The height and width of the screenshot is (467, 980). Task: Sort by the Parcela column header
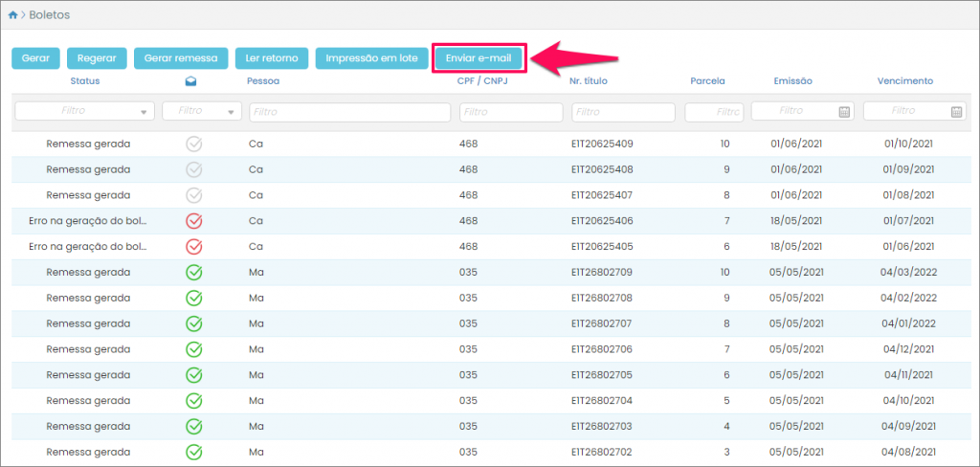point(707,81)
